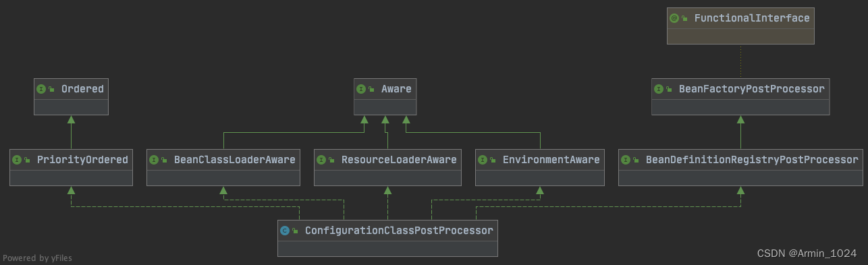Select the ConfigurationClassPostProcessor class node
This screenshot has height=265, width=868.
[x=387, y=238]
